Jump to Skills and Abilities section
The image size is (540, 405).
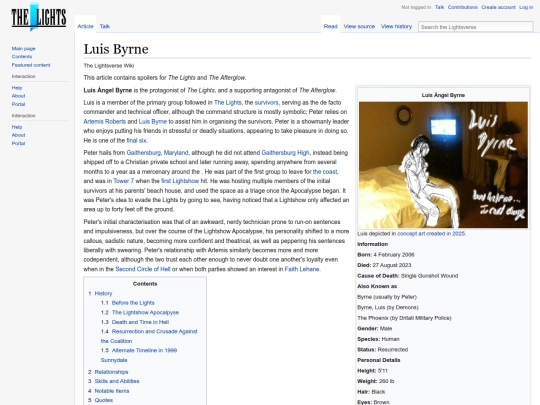117,381
